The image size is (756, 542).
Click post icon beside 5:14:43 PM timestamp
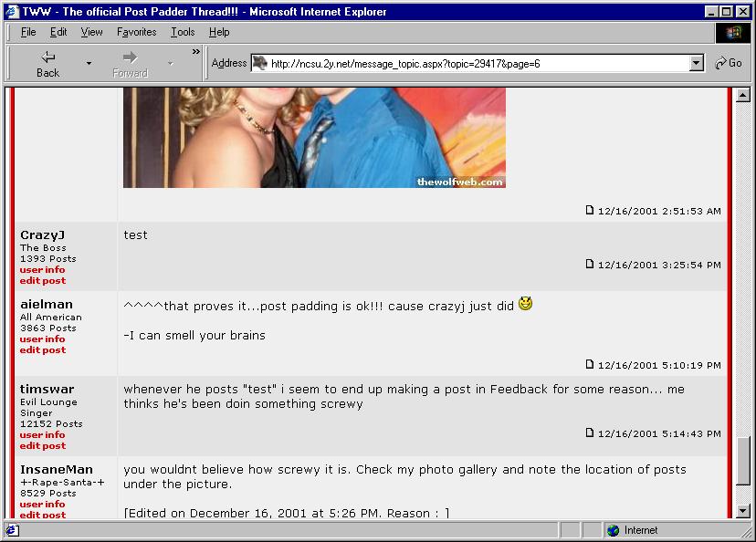590,433
